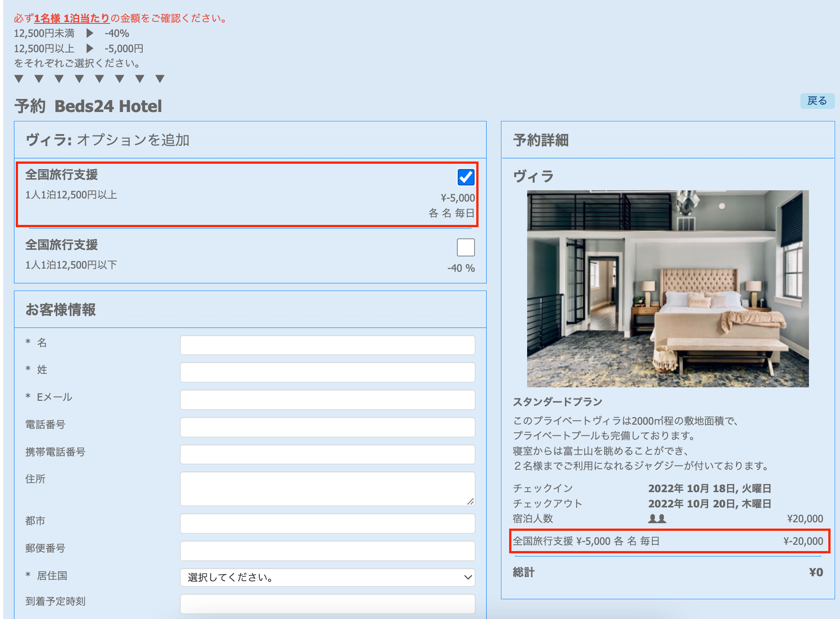Image resolution: width=840 pixels, height=619 pixels.
Task: Click the villa bedroom photo
Action: (x=668, y=288)
